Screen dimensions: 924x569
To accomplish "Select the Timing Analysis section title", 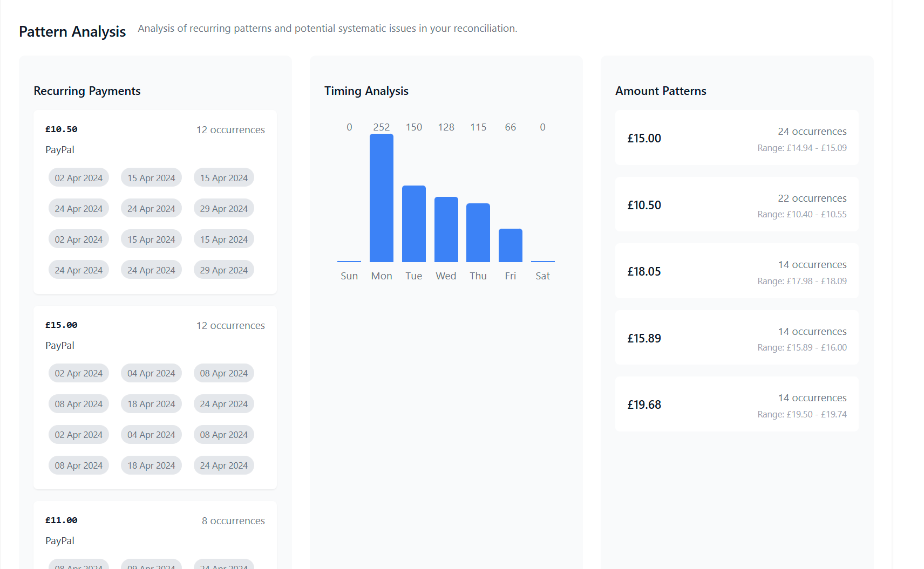I will coord(366,91).
